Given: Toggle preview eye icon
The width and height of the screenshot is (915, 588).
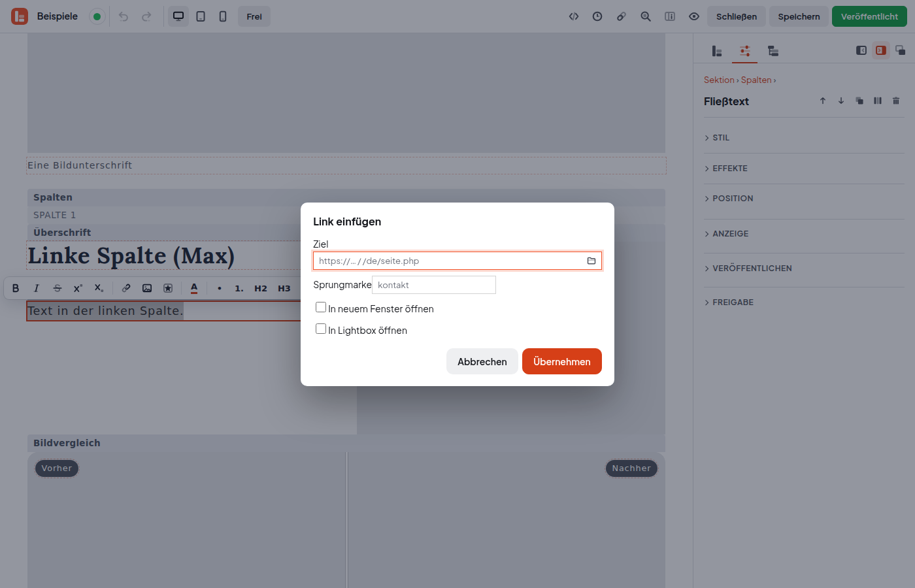Looking at the screenshot, I should point(694,16).
